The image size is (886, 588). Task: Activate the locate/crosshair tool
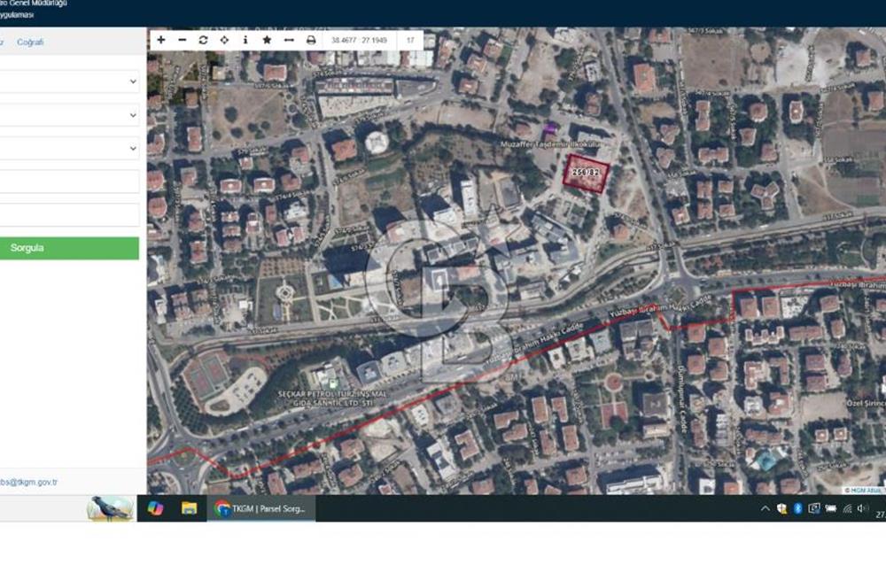click(224, 40)
